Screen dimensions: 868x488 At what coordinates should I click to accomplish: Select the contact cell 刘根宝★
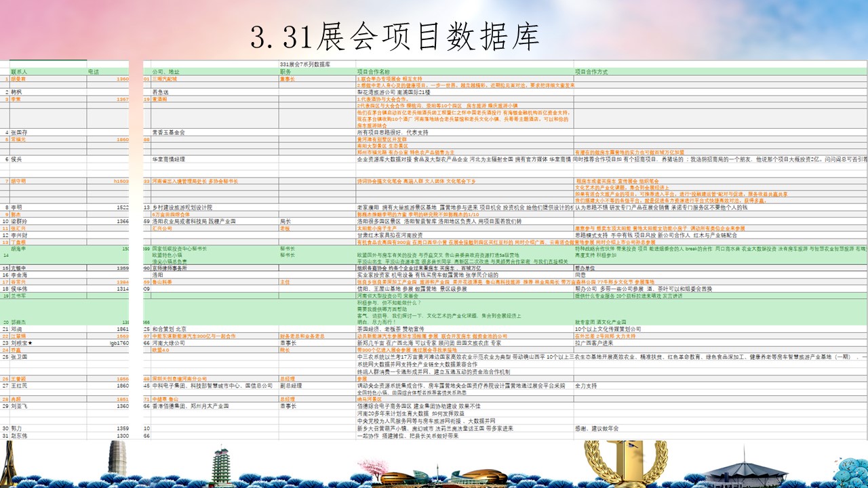click(22, 343)
